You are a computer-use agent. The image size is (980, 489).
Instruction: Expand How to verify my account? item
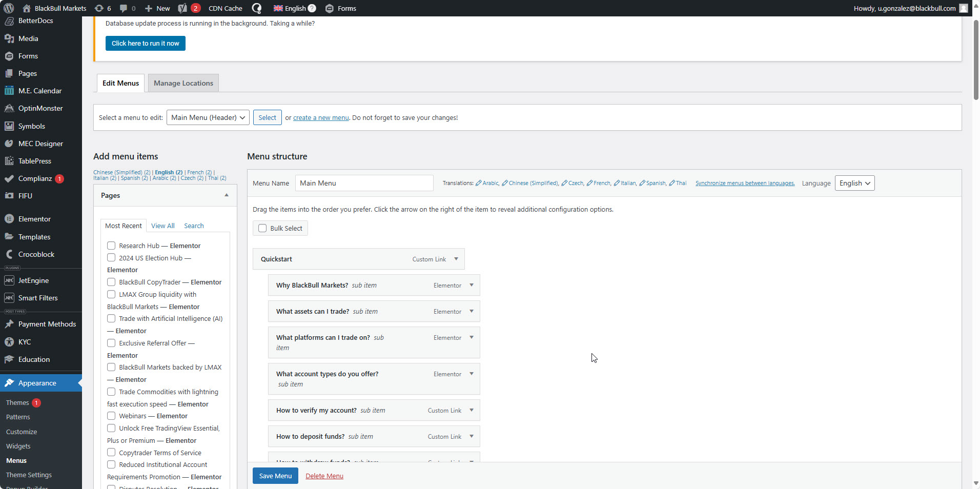(472, 410)
